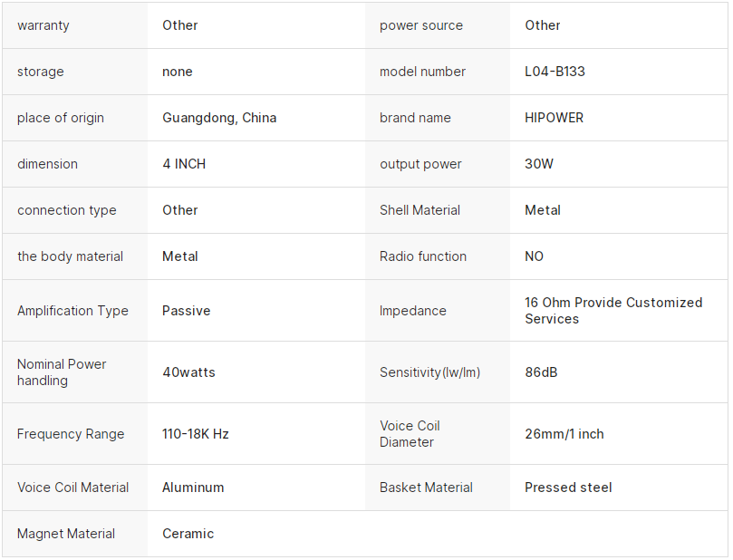Image resolution: width=733 pixels, height=560 pixels.
Task: Click the brand name value HIPOWER
Action: pos(554,118)
